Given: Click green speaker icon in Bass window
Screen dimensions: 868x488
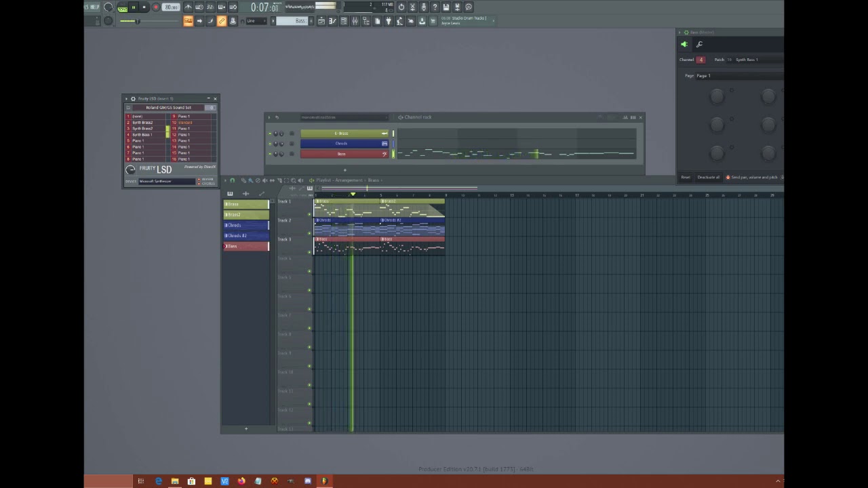Looking at the screenshot, I should [x=684, y=44].
